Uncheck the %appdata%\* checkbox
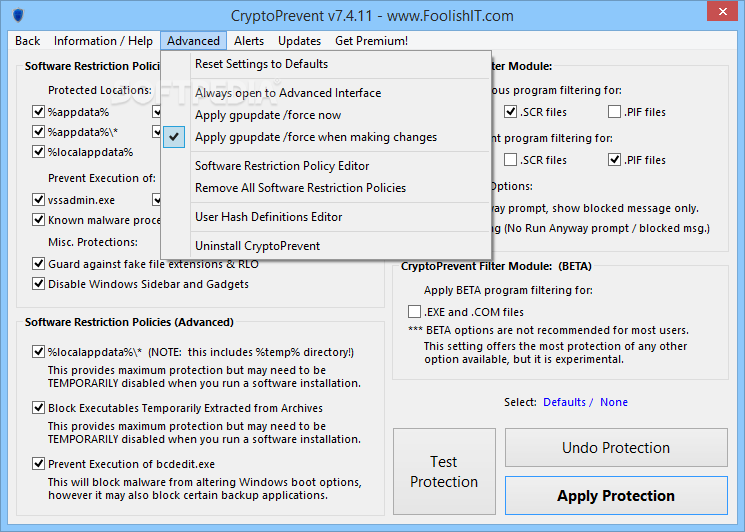The height and width of the screenshot is (532, 745). pos(38,132)
